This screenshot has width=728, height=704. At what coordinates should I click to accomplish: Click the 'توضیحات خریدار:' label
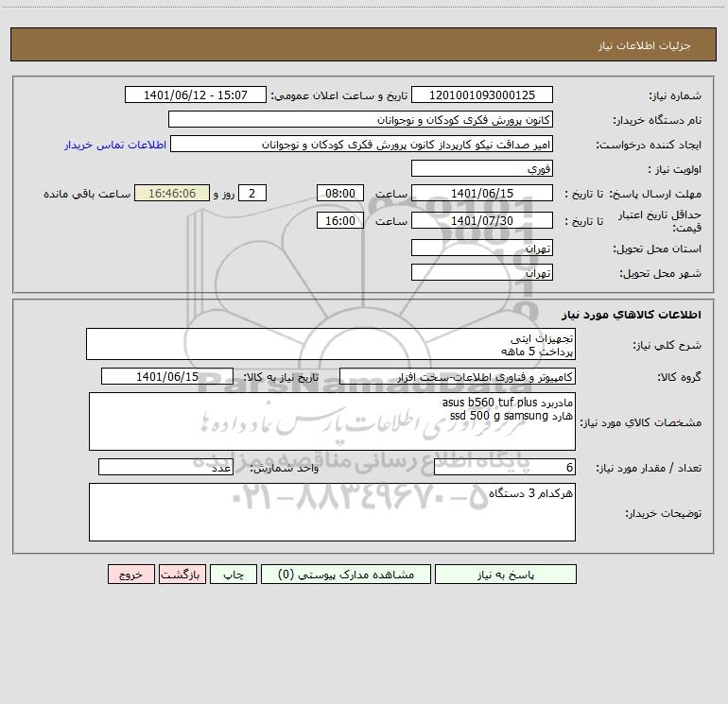coord(664,513)
